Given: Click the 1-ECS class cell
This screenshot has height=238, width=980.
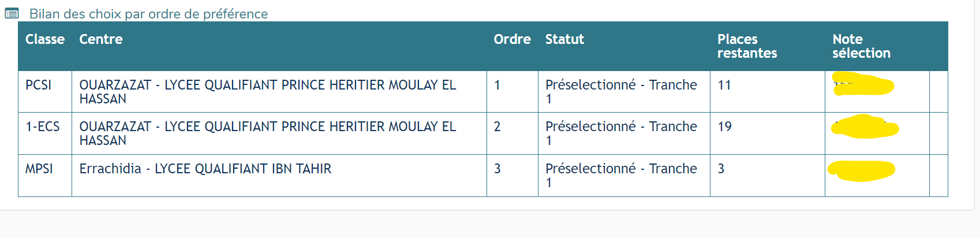Looking at the screenshot, I should 43,127.
